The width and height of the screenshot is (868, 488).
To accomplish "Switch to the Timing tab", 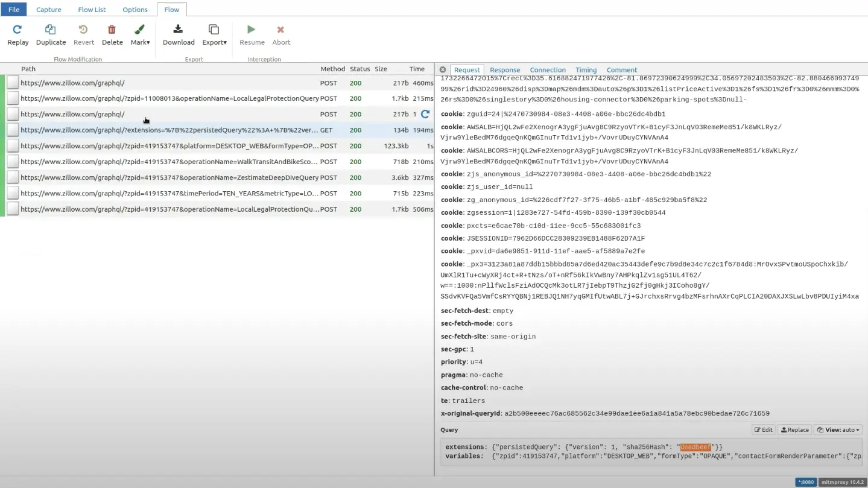I will [585, 69].
